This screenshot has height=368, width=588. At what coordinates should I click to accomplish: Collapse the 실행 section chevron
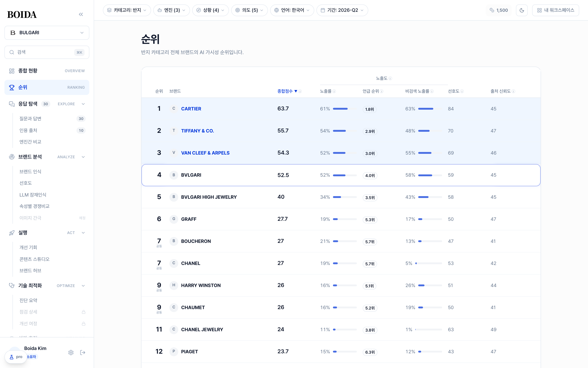point(83,233)
